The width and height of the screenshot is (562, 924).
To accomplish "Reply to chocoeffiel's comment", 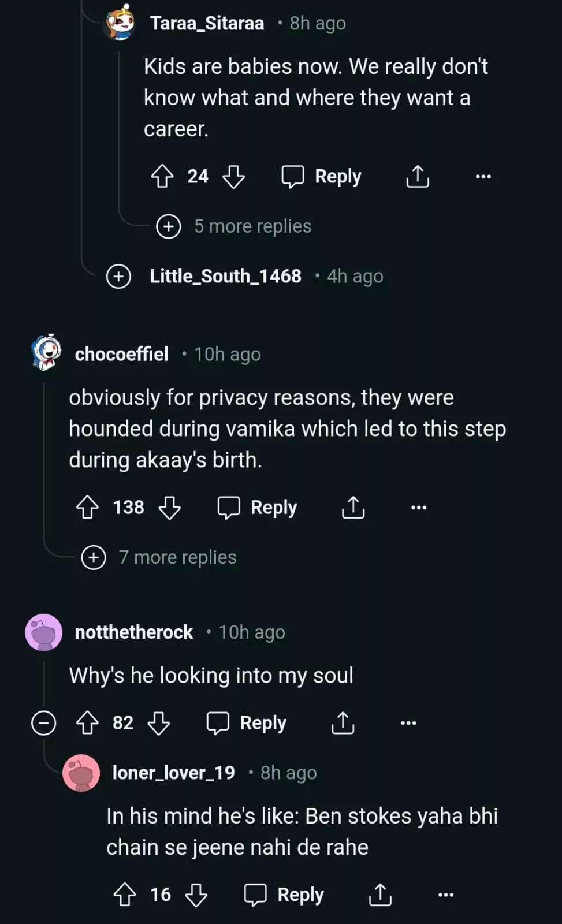I will [x=258, y=508].
